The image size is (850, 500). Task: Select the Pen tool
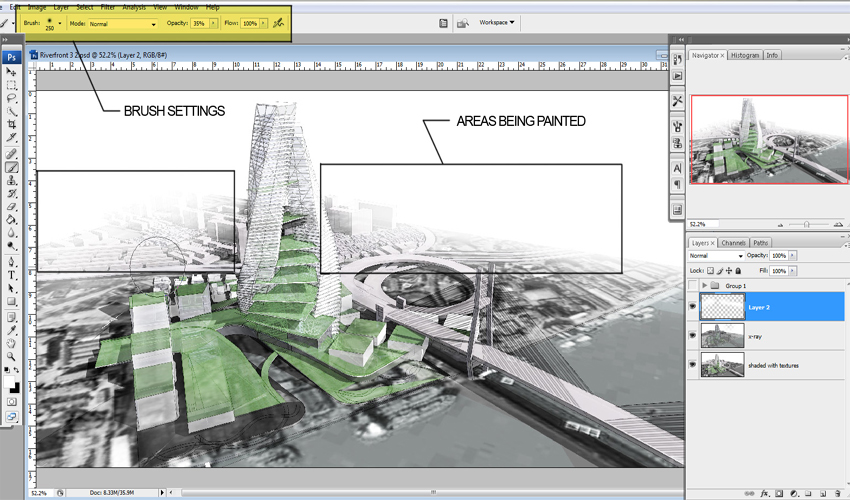click(x=11, y=262)
